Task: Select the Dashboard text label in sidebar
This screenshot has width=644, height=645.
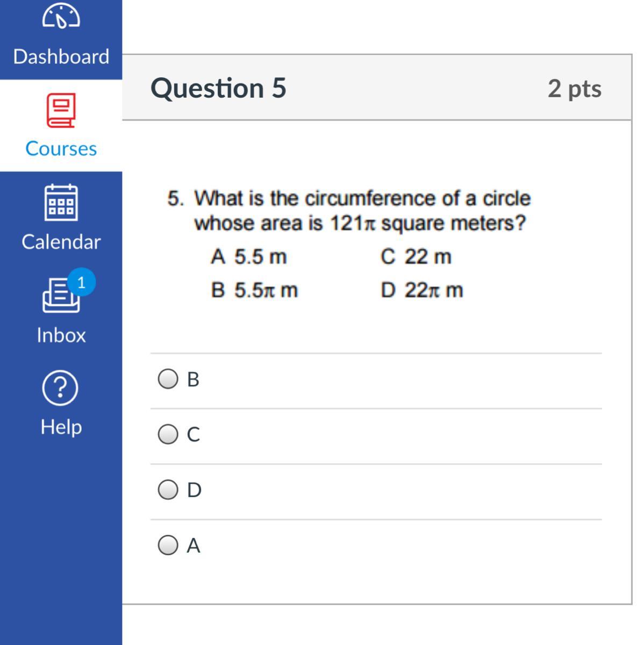Action: click(61, 56)
